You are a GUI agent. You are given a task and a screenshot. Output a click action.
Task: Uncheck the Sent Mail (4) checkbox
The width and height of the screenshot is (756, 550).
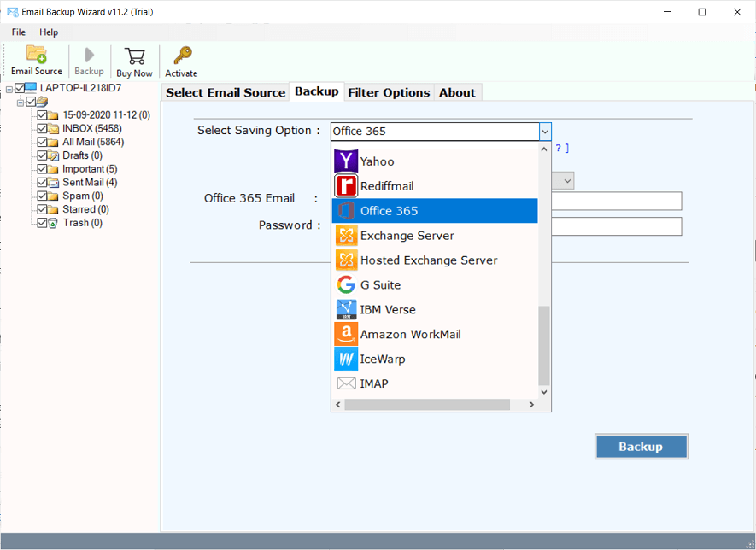pyautogui.click(x=42, y=182)
